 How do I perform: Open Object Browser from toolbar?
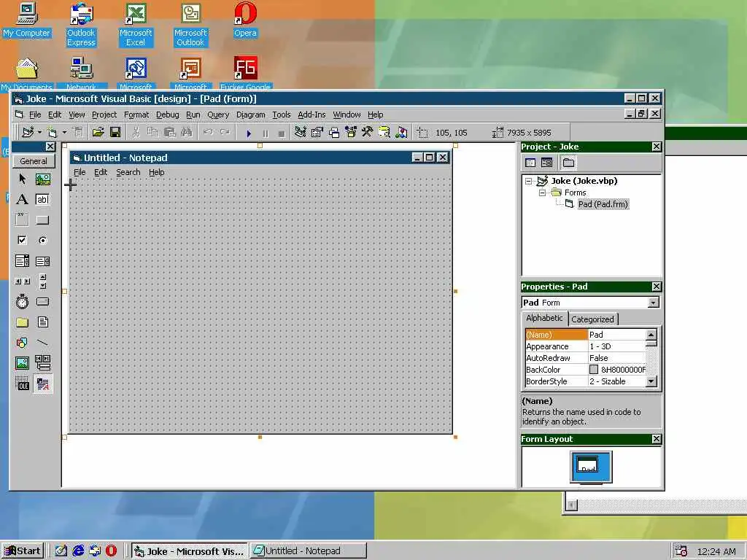(x=351, y=133)
